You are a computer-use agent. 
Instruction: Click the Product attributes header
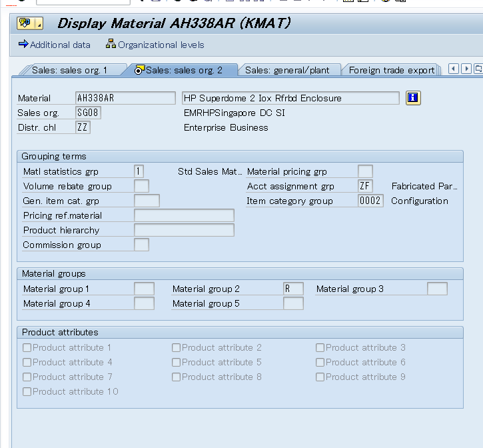(60, 333)
